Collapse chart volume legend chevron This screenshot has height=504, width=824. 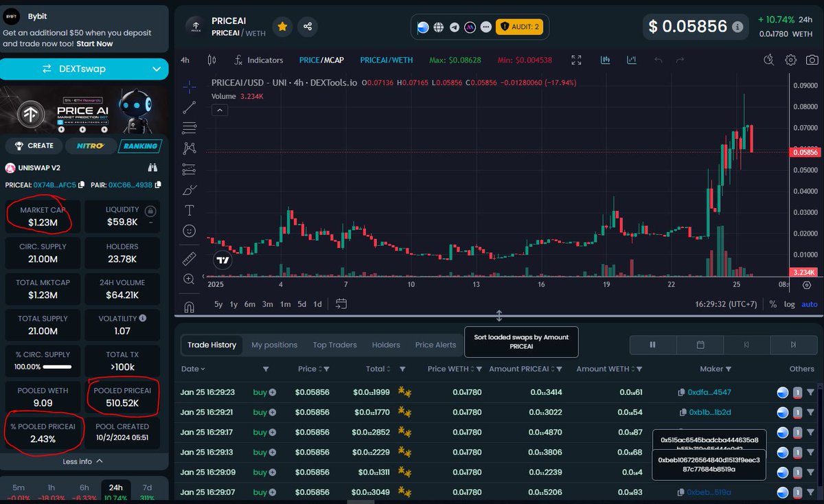(218, 110)
